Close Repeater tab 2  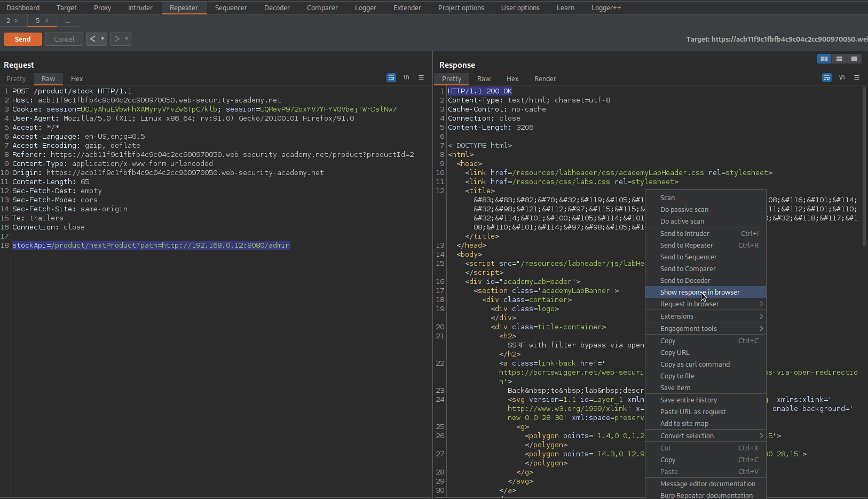[17, 21]
